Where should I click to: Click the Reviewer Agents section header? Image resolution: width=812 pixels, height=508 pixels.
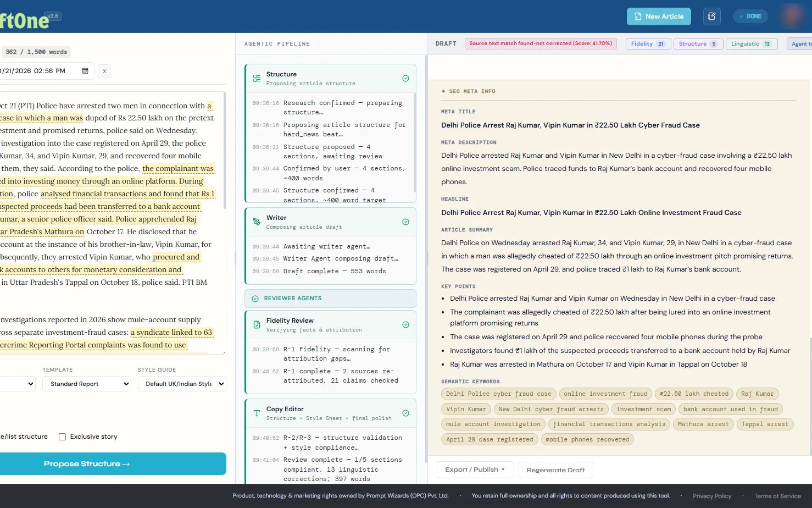tap(330, 299)
